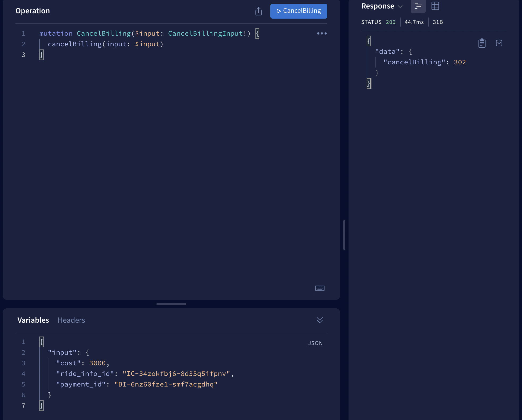This screenshot has width=522, height=420.
Task: Run the CancelBilling operation
Action: pos(299,11)
